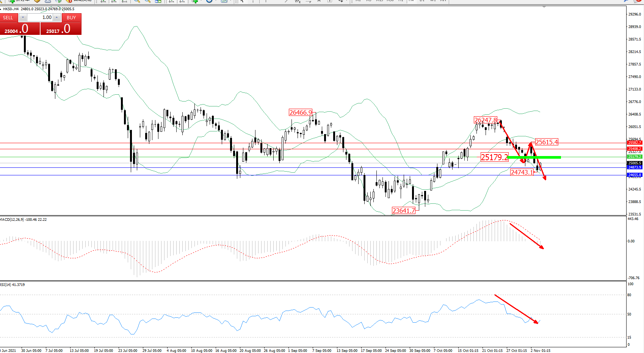
Task: Click the chart shift triangle marker
Action: [544, 7]
